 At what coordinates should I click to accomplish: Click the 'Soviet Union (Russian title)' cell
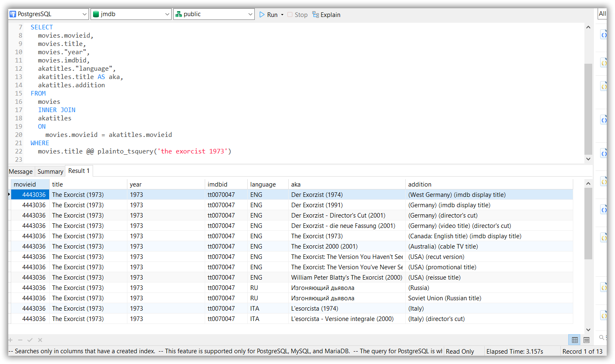pyautogui.click(x=489, y=298)
